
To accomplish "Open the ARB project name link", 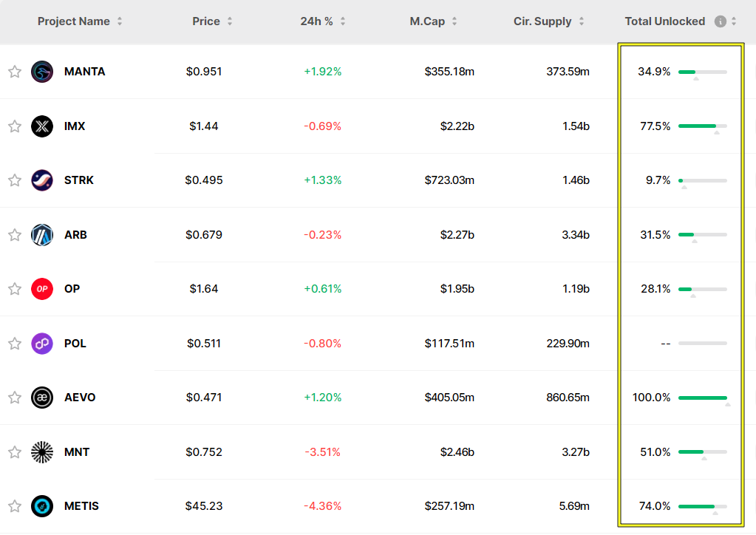I will point(75,235).
